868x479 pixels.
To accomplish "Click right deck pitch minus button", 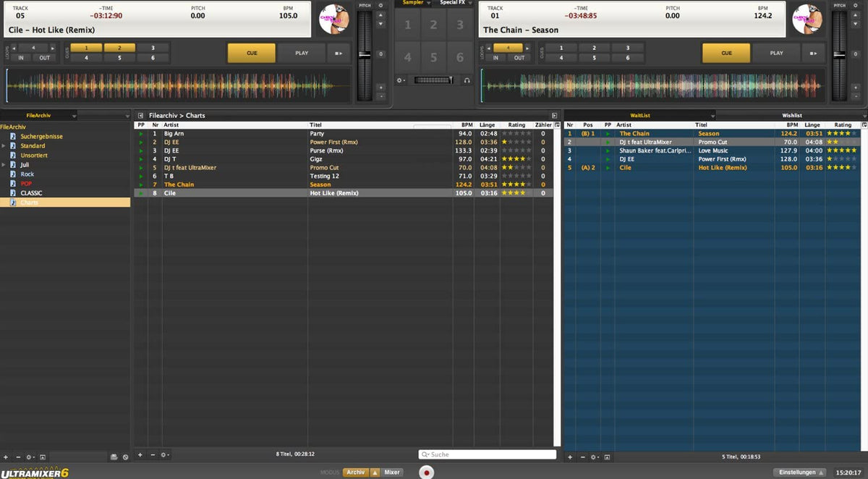I will click(x=856, y=96).
